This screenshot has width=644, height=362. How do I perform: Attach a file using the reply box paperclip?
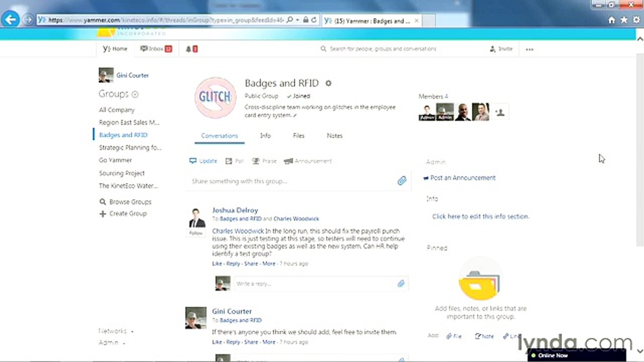click(x=401, y=284)
